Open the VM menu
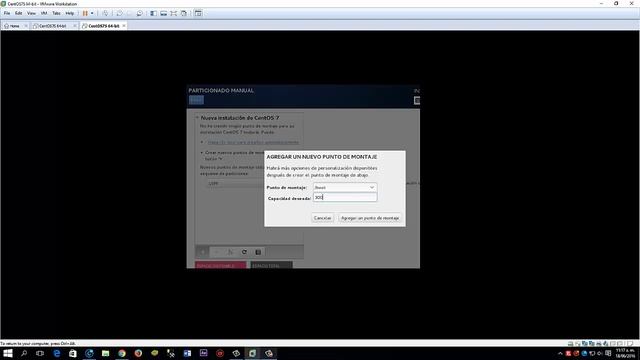 pos(44,13)
